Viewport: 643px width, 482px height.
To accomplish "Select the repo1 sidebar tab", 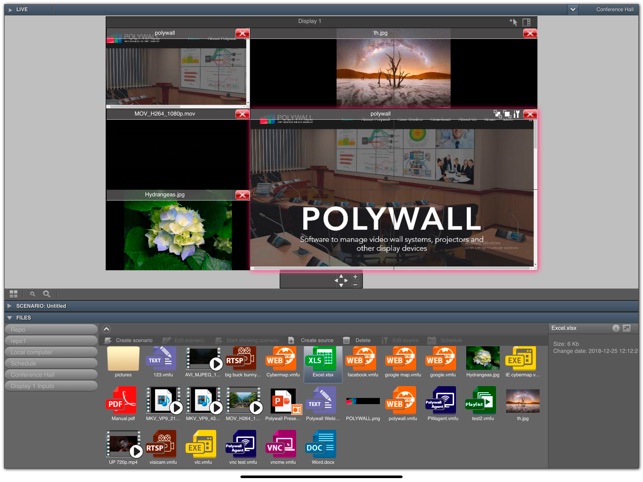I will tap(51, 341).
